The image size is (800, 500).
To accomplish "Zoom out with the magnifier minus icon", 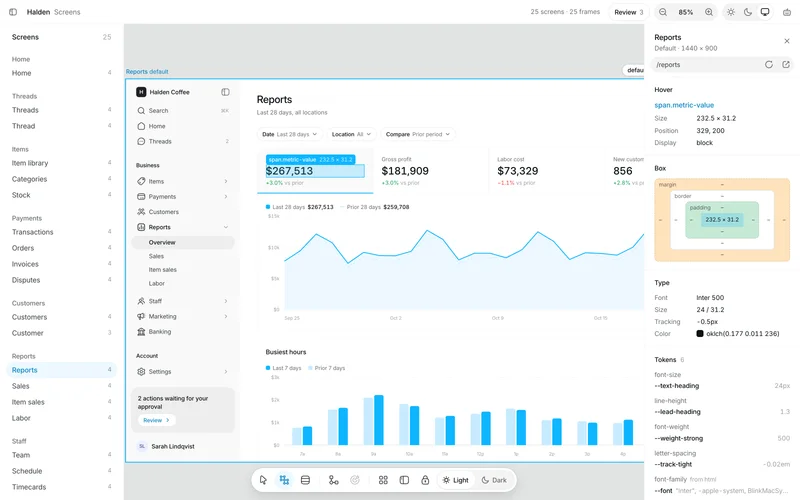I will [663, 12].
